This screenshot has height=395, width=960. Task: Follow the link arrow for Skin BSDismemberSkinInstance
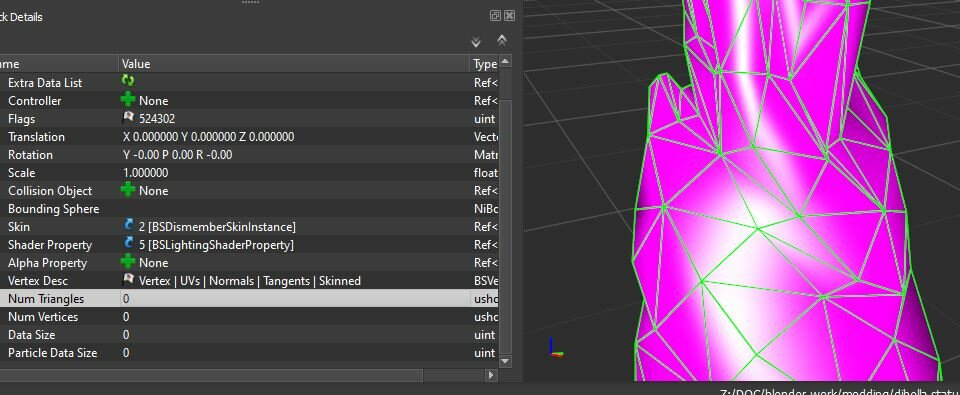(x=128, y=226)
